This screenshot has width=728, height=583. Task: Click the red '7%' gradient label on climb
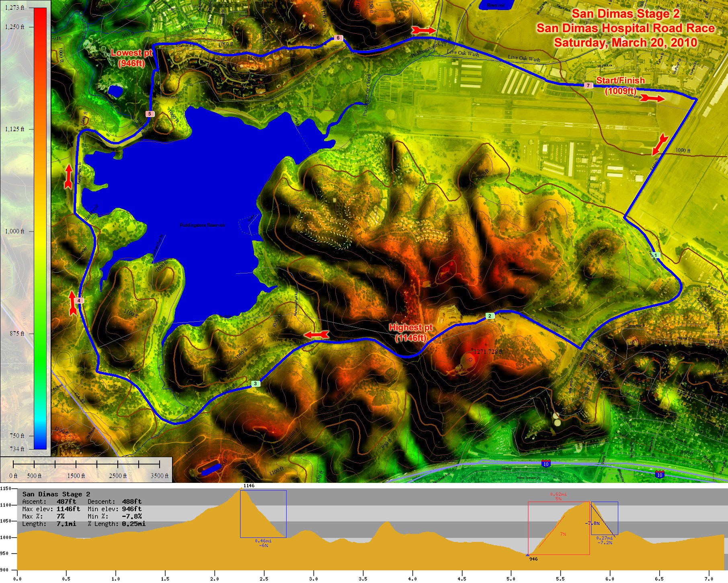click(x=563, y=534)
